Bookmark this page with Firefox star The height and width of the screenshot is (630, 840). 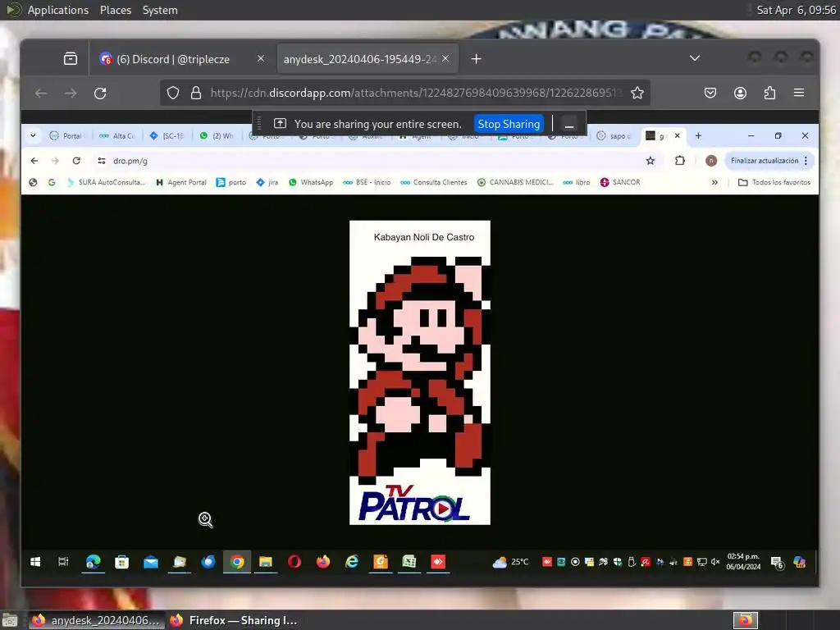pos(637,94)
